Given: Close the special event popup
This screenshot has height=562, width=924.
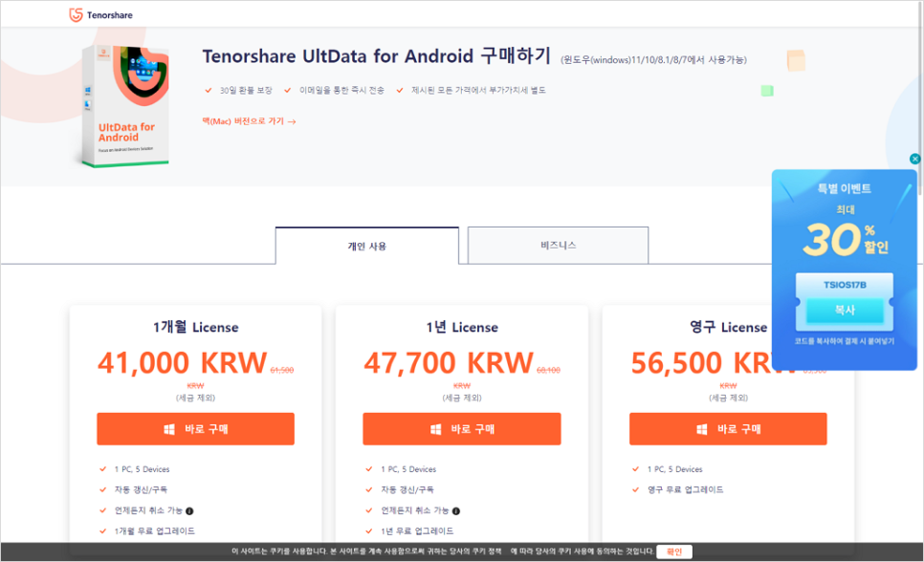Looking at the screenshot, I should [x=914, y=159].
